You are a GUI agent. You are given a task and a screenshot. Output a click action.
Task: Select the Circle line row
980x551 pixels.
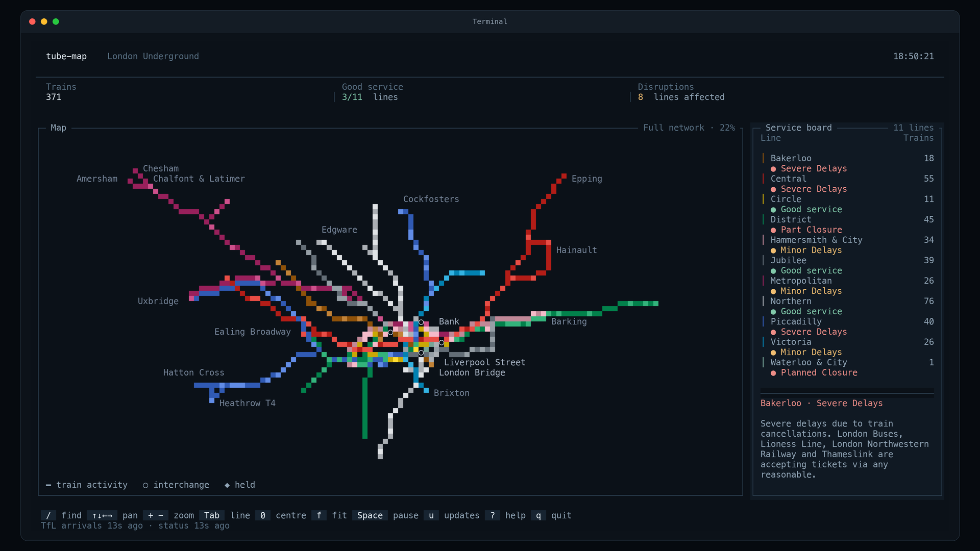(x=847, y=199)
